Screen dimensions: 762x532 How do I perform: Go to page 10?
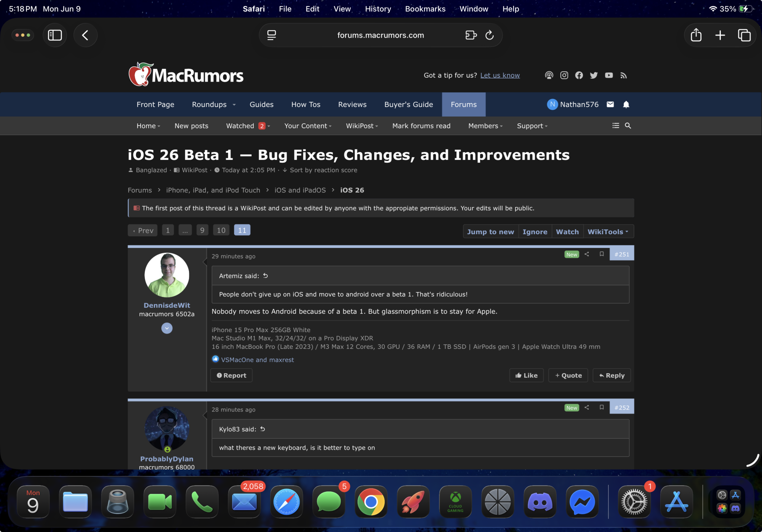221,230
